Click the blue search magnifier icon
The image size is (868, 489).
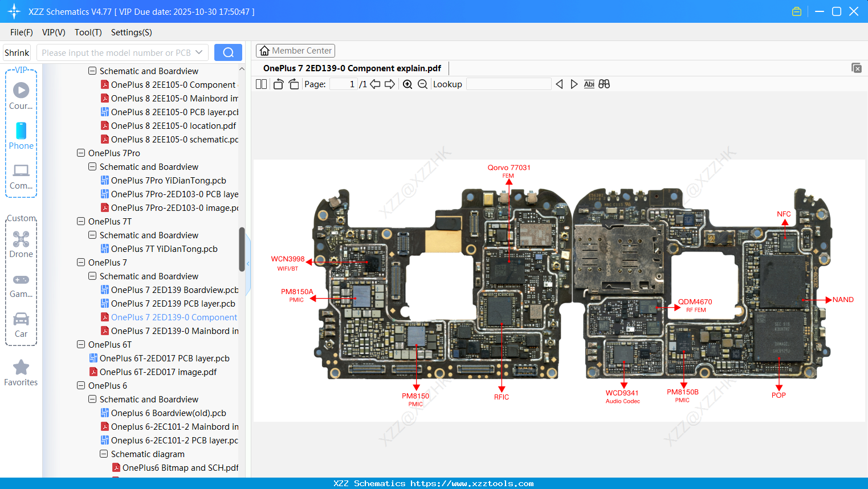point(228,52)
